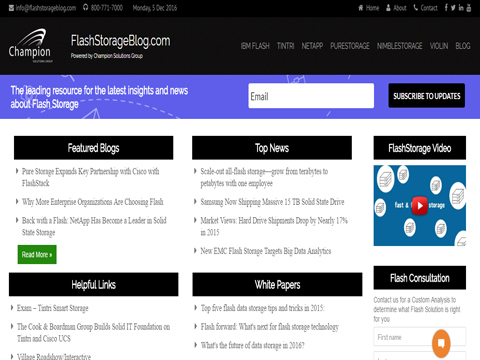Viewport: 480px width, 360px height.
Task: Open the NETAPP menu item
Action: (x=312, y=46)
